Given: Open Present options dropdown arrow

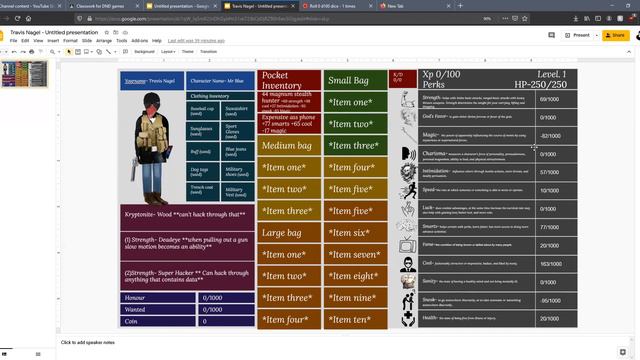Looking at the screenshot, I should coord(597,36).
